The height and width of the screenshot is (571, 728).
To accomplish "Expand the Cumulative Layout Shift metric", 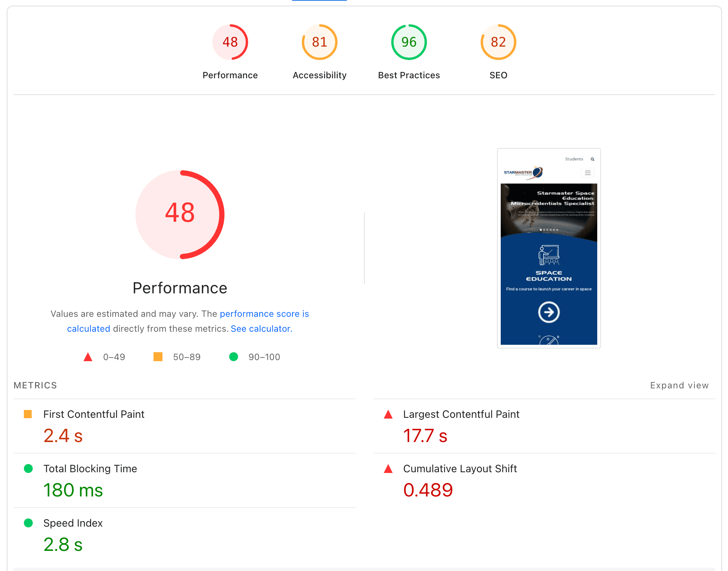I will (x=460, y=469).
